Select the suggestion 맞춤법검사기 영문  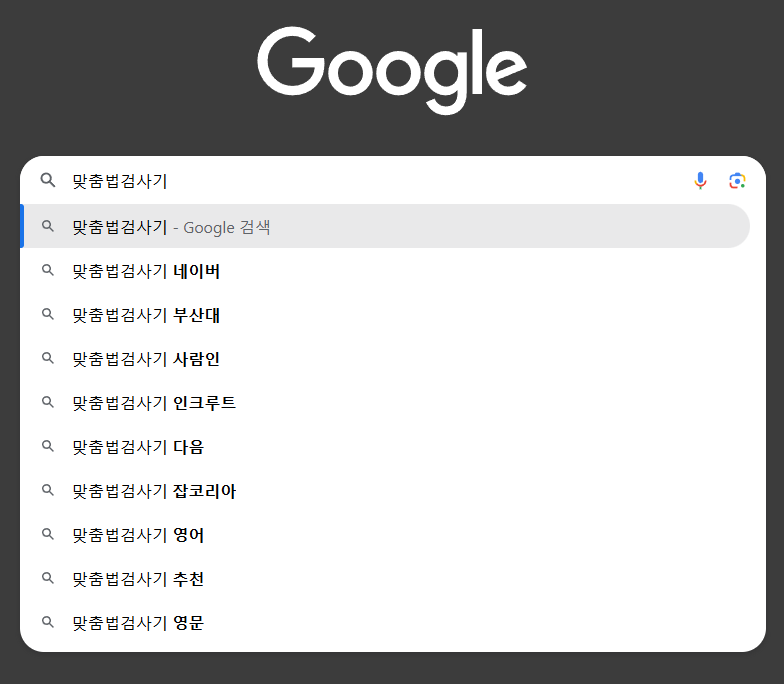(385, 622)
